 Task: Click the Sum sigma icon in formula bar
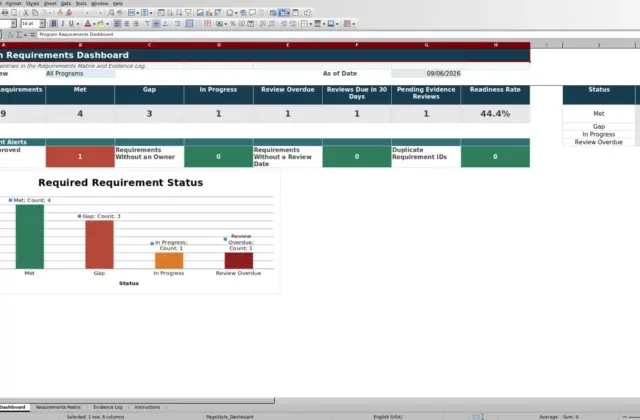tap(19, 35)
